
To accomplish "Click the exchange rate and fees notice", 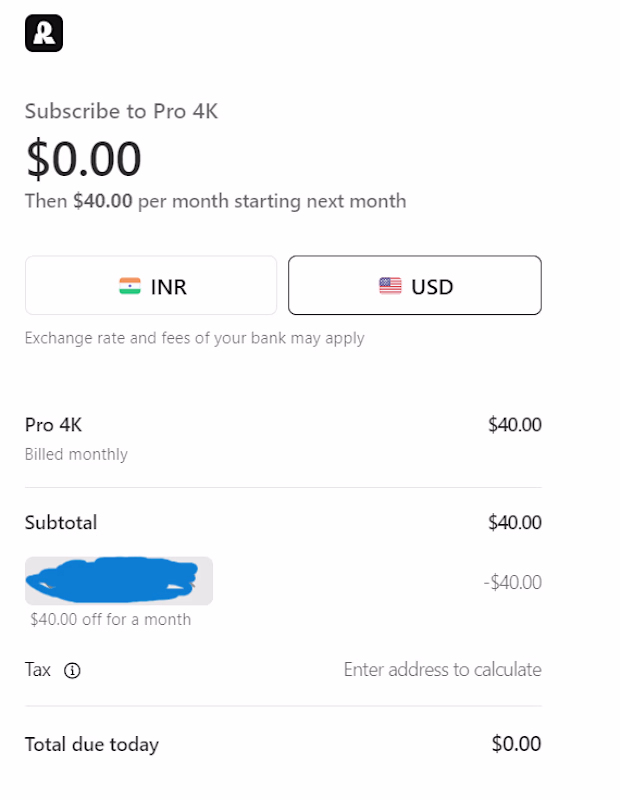I will (x=194, y=338).
